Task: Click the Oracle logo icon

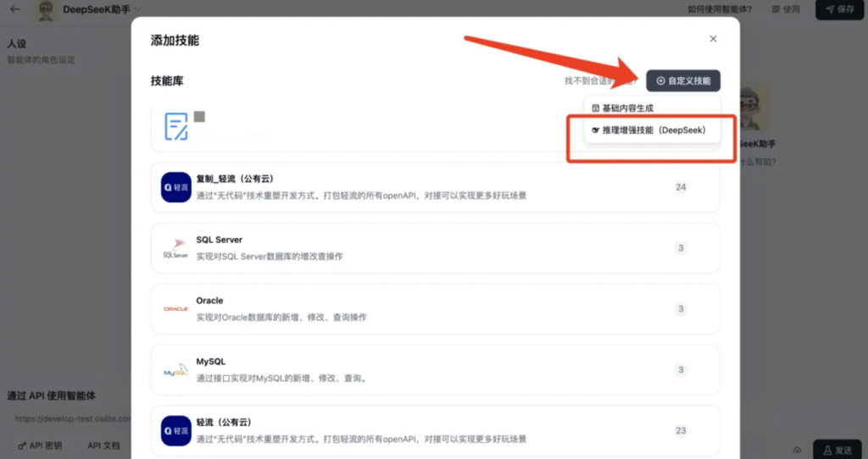Action: (175, 309)
